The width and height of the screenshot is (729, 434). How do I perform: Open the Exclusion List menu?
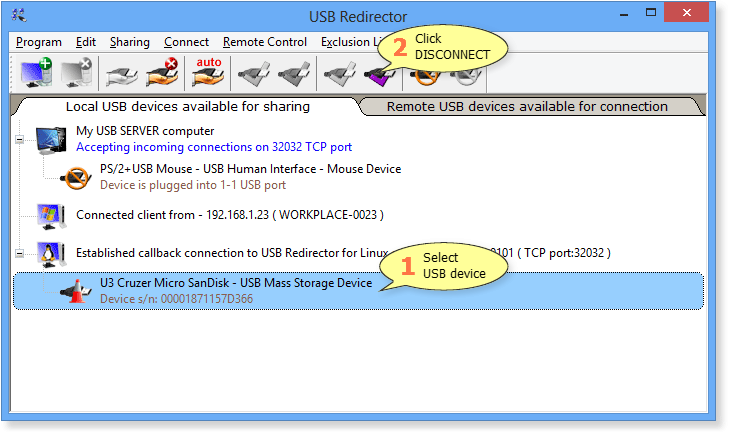[x=349, y=42]
